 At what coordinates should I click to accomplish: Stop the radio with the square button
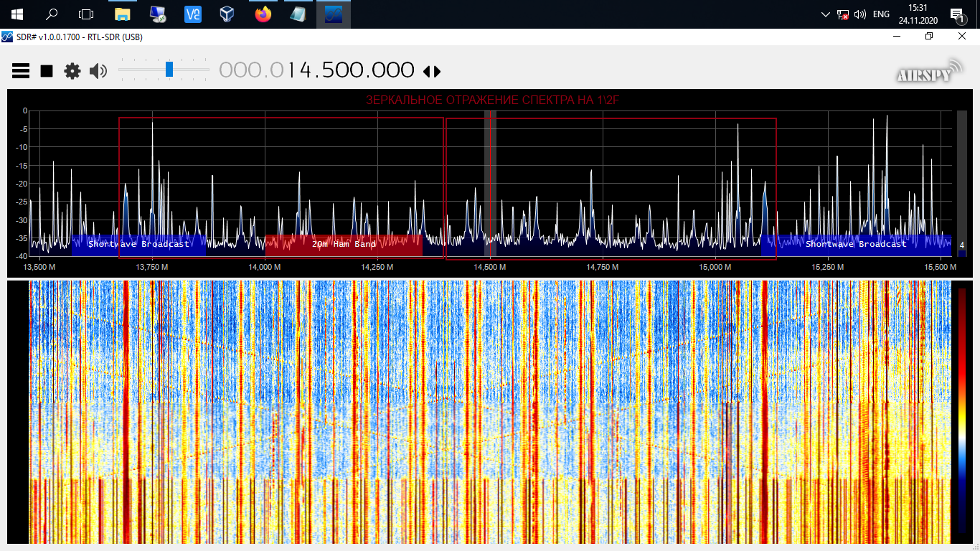(x=47, y=70)
